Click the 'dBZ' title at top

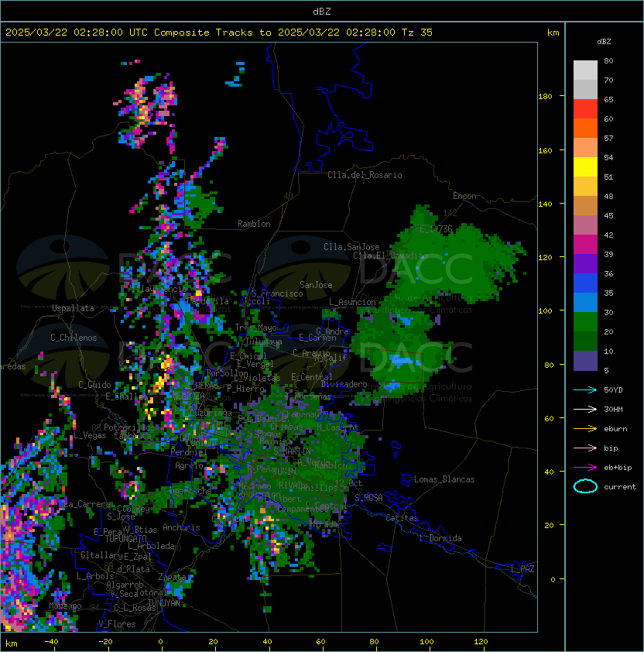(322, 12)
